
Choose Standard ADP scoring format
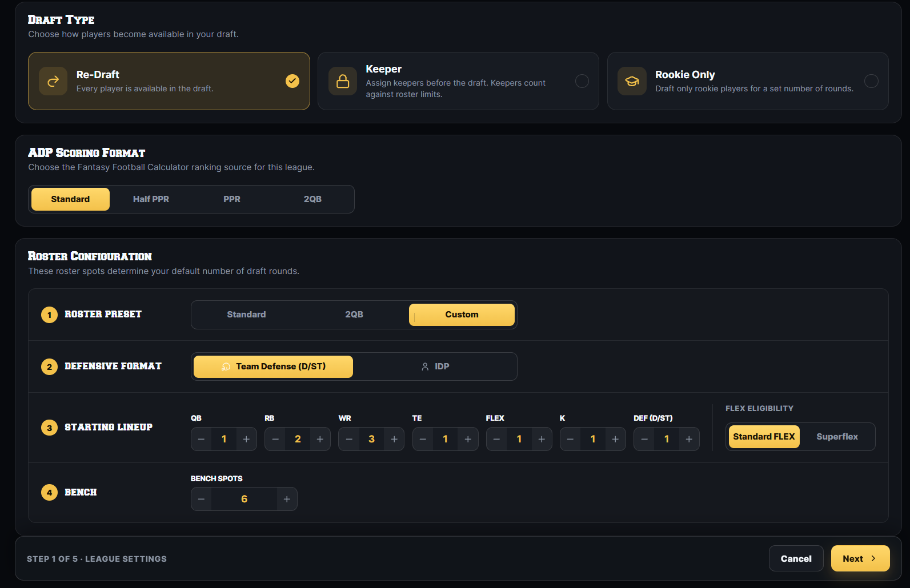70,199
